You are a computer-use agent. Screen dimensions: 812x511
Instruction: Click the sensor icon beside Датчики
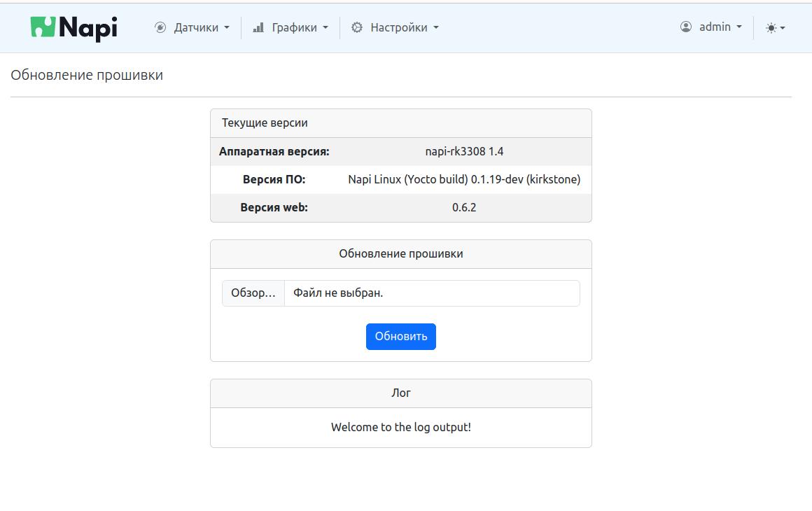click(x=160, y=27)
